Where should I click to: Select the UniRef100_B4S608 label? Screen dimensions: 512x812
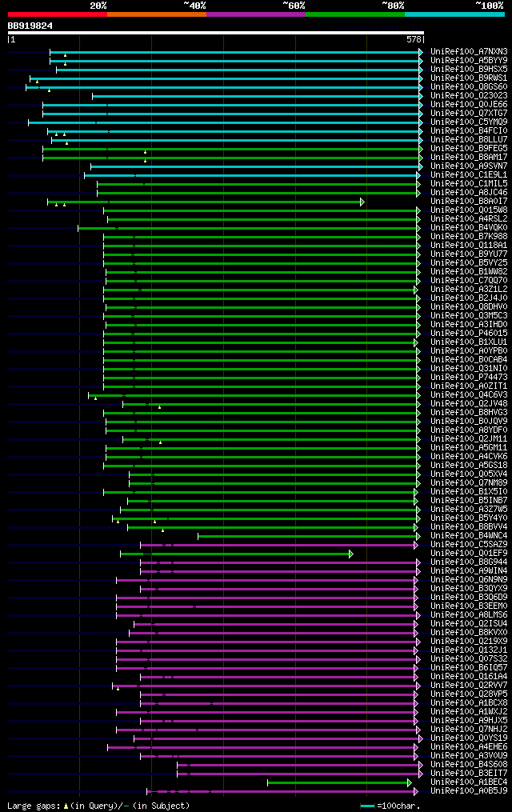coord(469,765)
